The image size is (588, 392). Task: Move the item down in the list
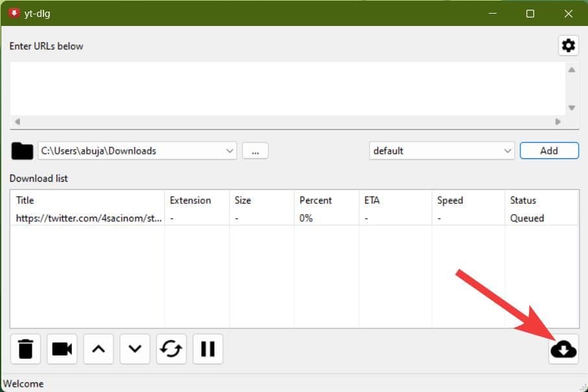coord(135,349)
